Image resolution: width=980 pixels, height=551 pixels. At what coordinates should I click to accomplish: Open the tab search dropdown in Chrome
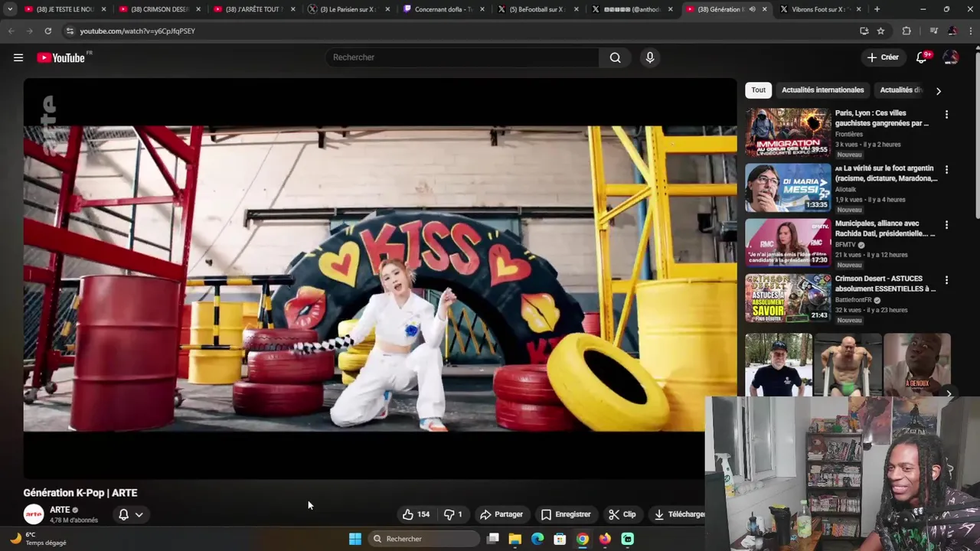coord(10,9)
